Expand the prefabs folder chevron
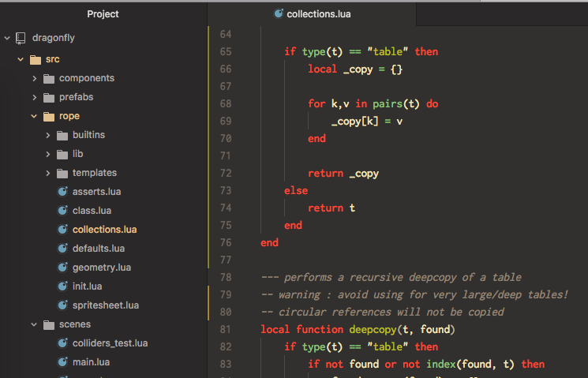 coord(35,97)
